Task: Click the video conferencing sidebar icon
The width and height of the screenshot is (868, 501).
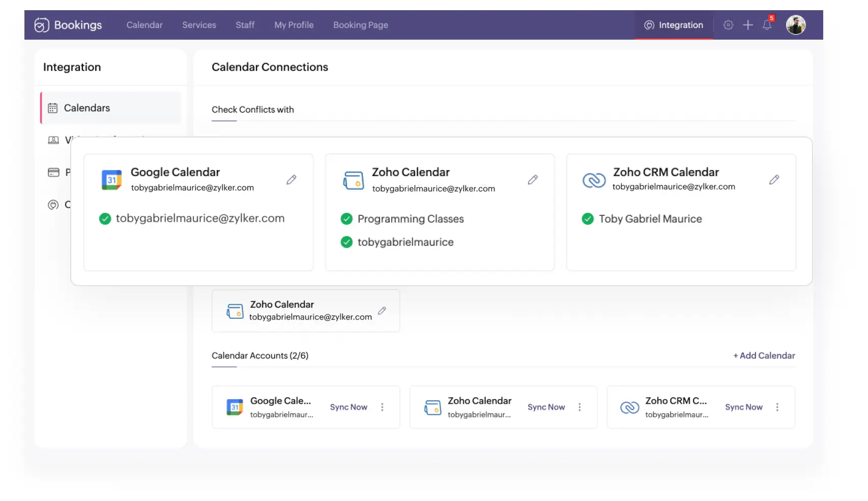Action: (x=53, y=140)
